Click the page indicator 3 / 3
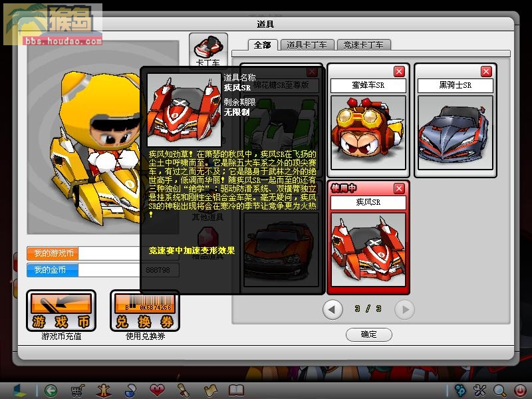 click(x=368, y=309)
